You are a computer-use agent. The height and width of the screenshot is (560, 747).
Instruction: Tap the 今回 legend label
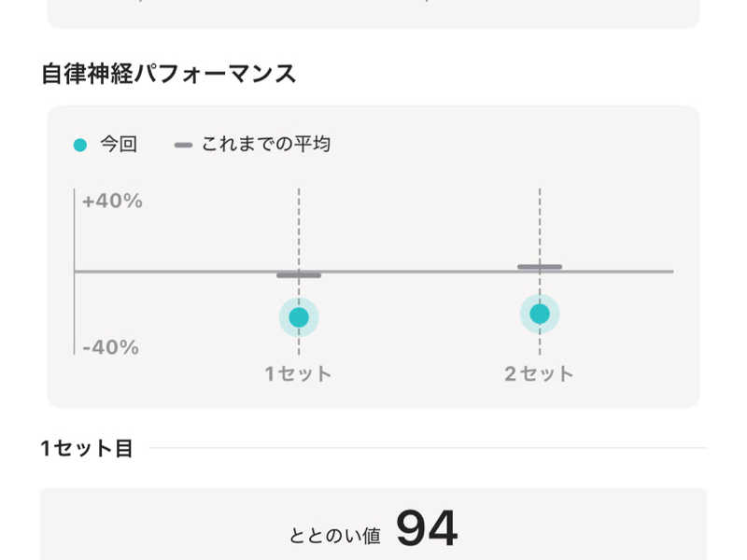coord(119,144)
